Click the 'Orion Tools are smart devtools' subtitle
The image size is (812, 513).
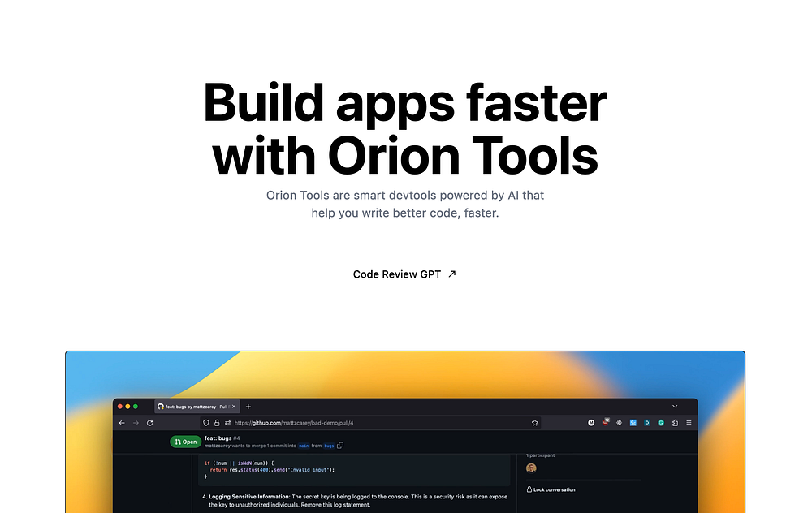coord(405,204)
